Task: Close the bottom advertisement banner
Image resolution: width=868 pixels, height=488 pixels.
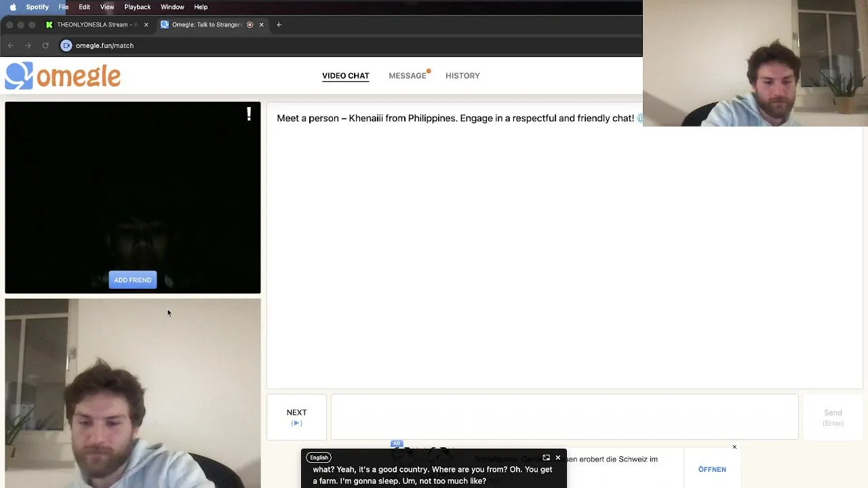Action: pos(734,447)
